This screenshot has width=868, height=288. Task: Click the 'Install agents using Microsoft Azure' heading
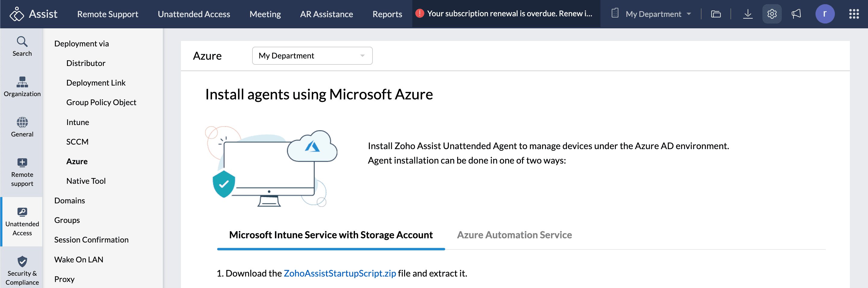319,94
